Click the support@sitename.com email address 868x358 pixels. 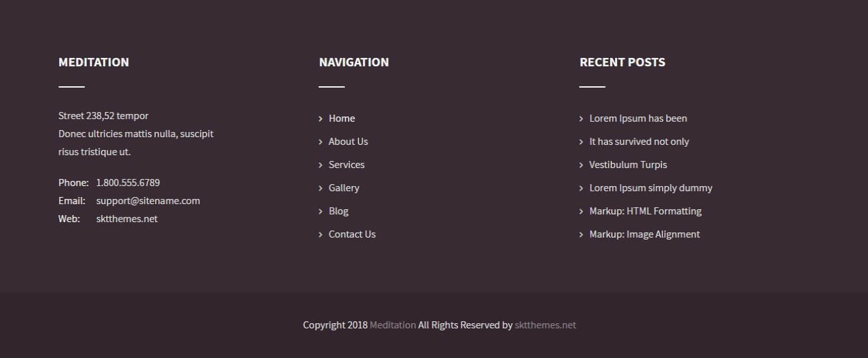click(x=148, y=201)
